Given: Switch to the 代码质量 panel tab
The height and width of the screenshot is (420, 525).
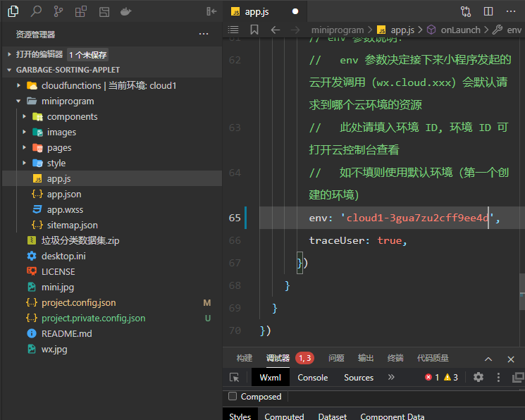Looking at the screenshot, I should click(x=433, y=358).
